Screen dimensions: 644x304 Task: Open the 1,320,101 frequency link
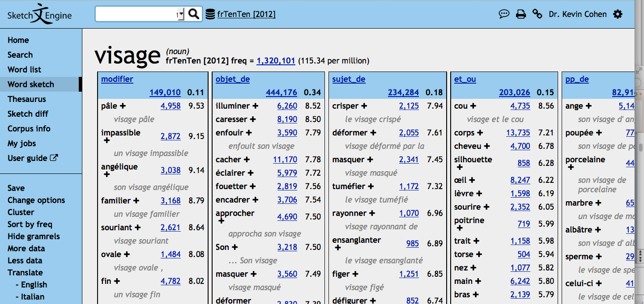tap(276, 61)
